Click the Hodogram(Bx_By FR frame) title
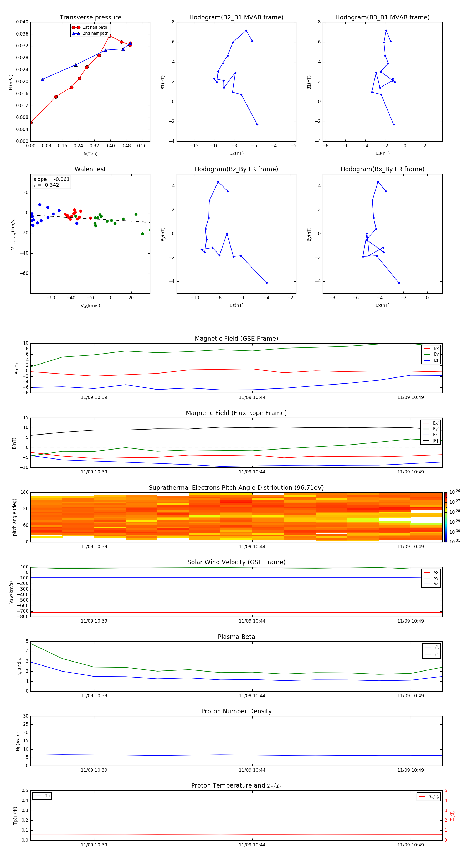The width and height of the screenshot is (473, 868). [x=382, y=169]
